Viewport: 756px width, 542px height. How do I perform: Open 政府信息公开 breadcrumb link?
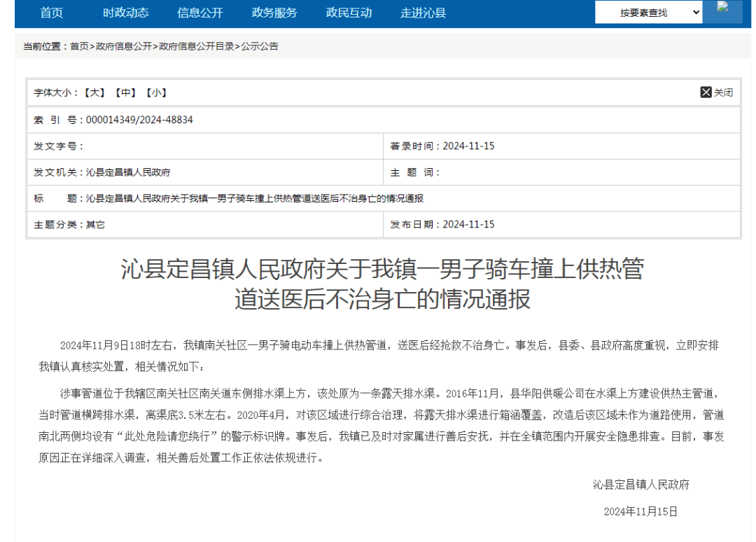[x=124, y=46]
